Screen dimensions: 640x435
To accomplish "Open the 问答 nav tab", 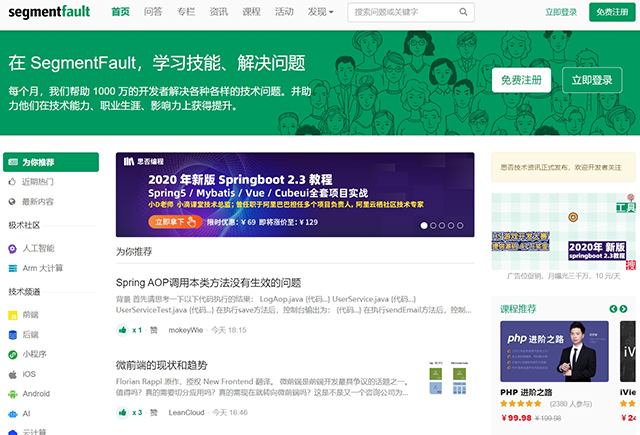I will point(153,12).
